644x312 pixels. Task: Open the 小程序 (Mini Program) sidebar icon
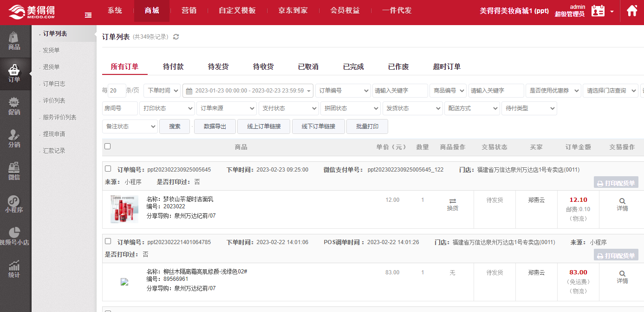pos(14,204)
